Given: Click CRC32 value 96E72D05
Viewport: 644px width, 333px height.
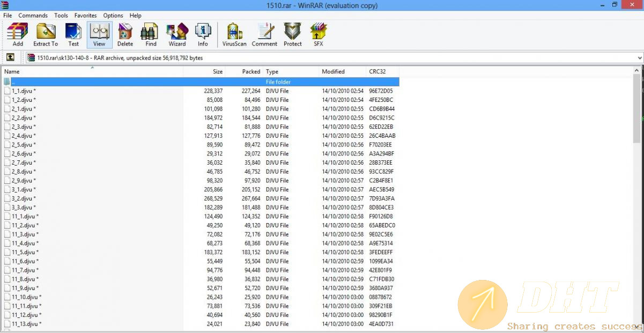Looking at the screenshot, I should [x=381, y=91].
